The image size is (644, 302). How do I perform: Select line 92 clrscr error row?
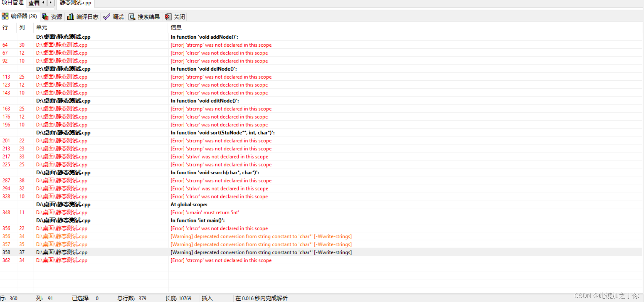tap(321, 61)
